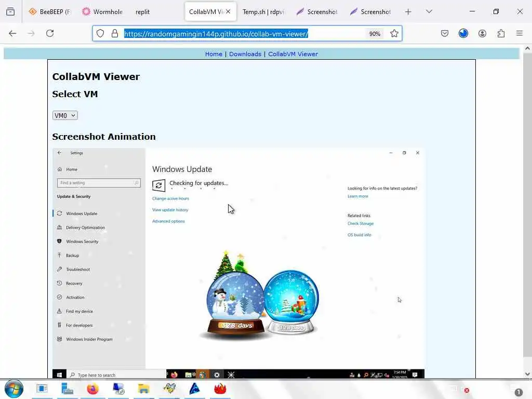Click the snowflake icon on VM taskbar
Image resolution: width=532 pixels, height=399 pixels.
pyautogui.click(x=231, y=375)
